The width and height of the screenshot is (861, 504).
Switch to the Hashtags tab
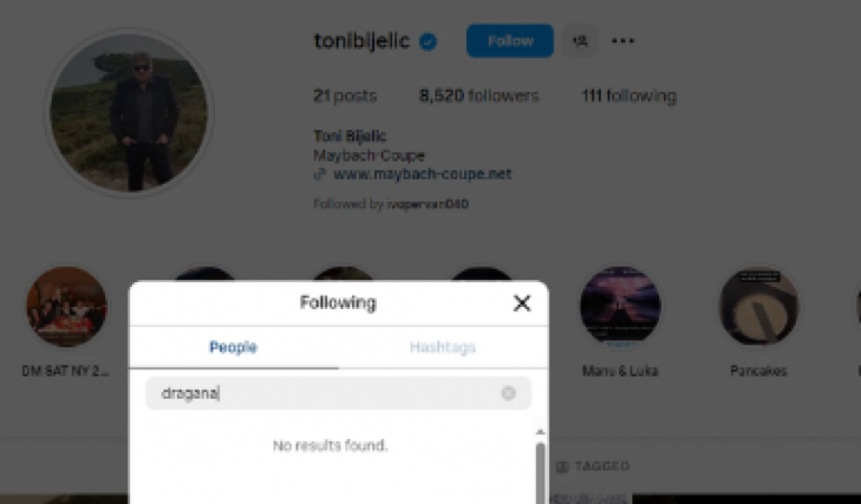[442, 347]
